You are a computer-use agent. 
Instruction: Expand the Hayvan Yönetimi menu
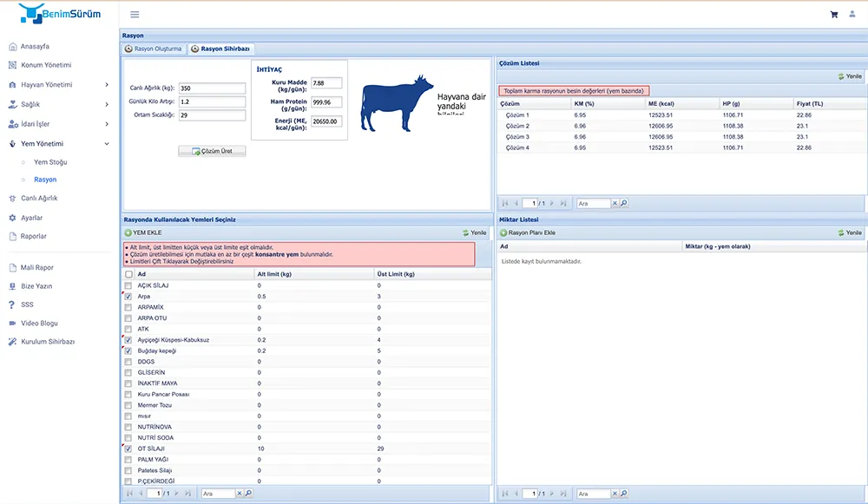(57, 84)
